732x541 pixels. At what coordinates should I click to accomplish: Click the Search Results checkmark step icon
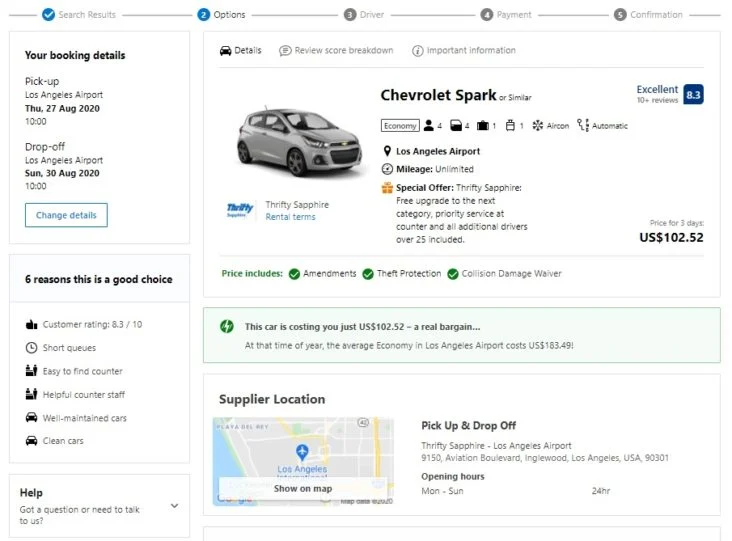pyautogui.click(x=48, y=14)
